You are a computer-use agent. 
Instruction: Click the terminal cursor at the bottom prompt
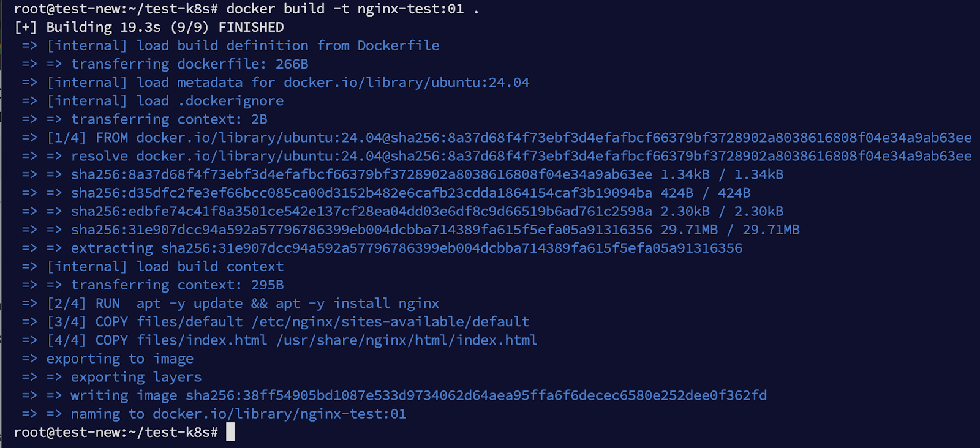click(230, 432)
